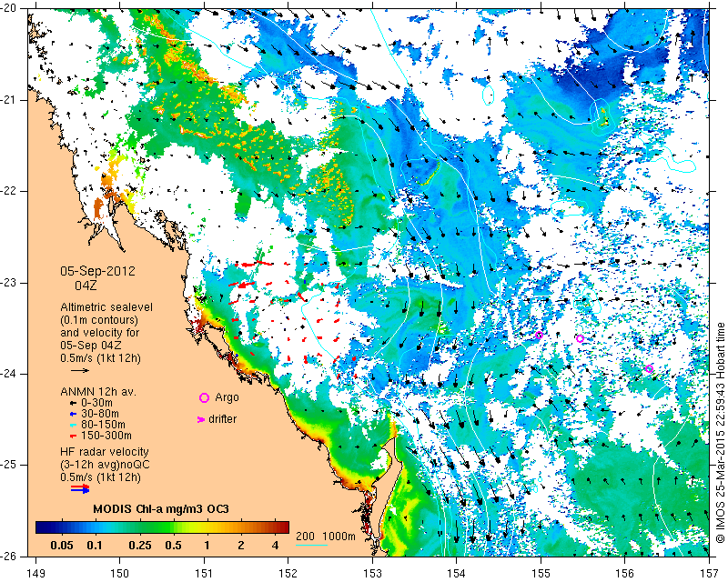Click the latitude axis label -22
Screen dimensions: 728x582
(8, 191)
